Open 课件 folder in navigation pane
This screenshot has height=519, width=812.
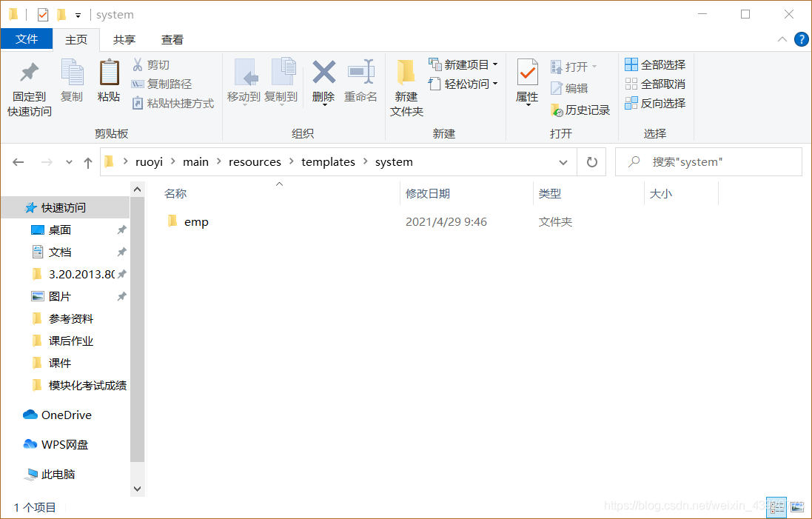point(59,364)
